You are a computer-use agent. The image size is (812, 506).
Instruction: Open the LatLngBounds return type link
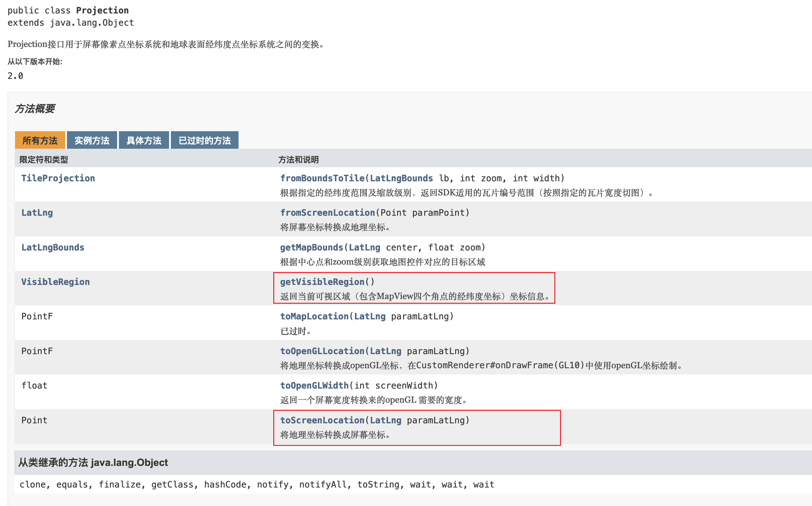(x=53, y=247)
